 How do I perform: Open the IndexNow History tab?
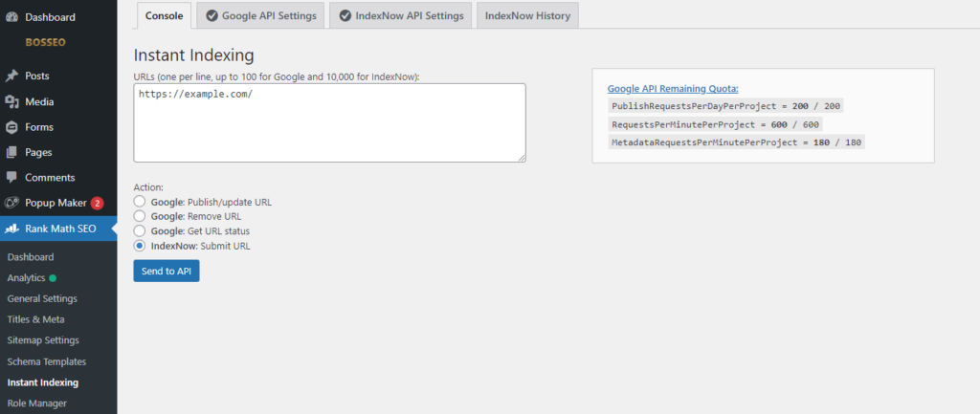527,15
